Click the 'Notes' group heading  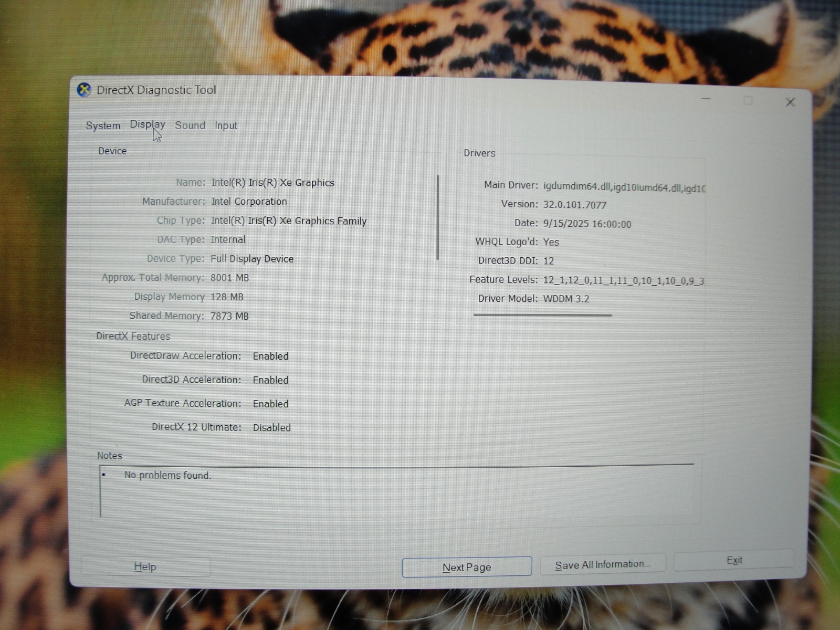point(109,456)
